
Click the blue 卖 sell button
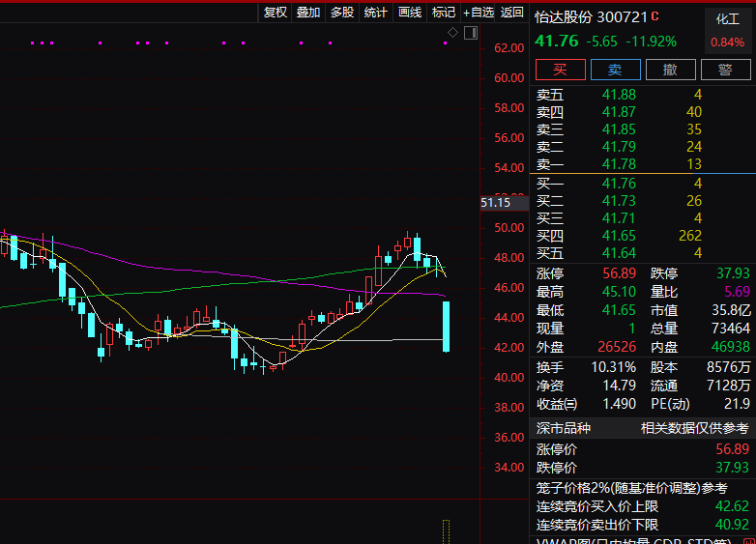[x=615, y=70]
